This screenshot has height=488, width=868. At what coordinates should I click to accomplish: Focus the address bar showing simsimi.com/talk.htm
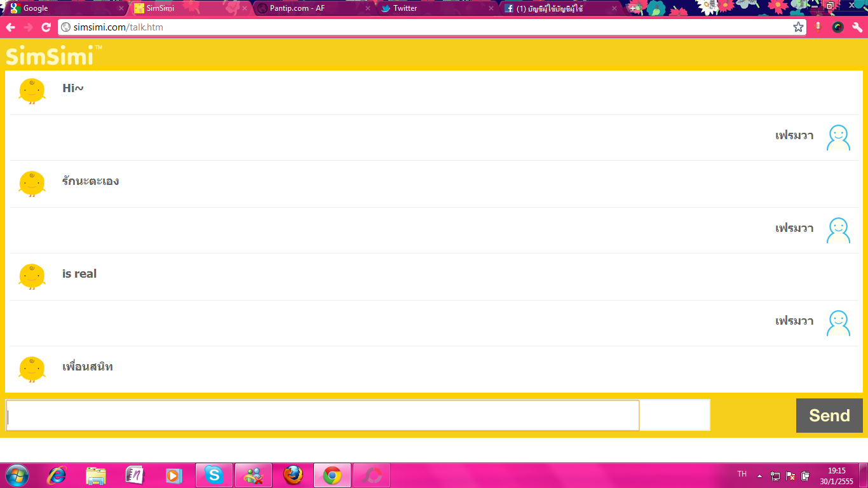431,27
